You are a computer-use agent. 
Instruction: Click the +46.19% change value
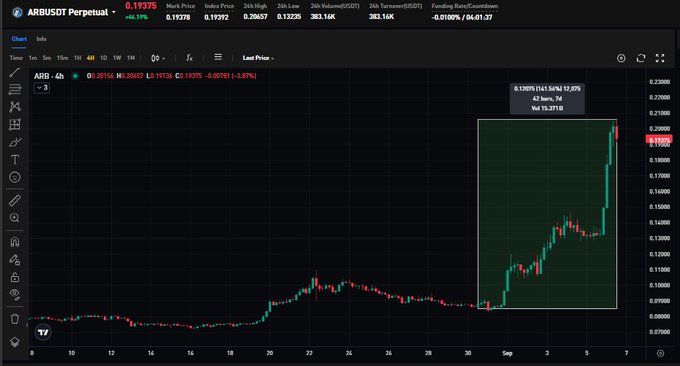137,17
